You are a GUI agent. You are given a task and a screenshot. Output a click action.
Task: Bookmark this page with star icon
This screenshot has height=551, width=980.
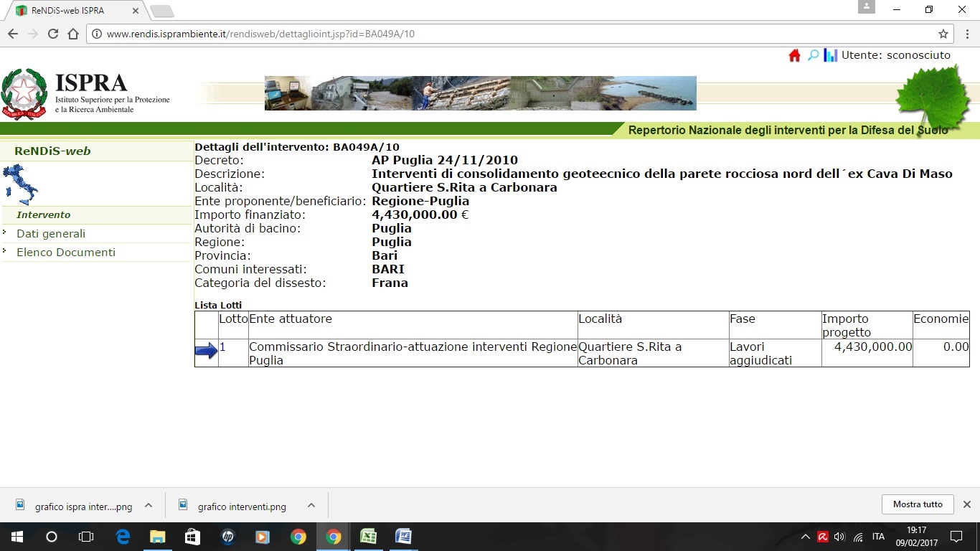[943, 34]
